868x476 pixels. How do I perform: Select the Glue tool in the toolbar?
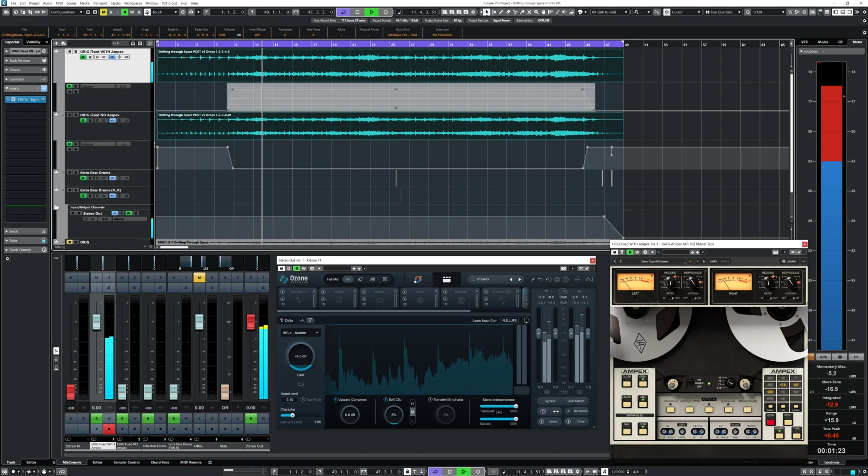pos(522,12)
